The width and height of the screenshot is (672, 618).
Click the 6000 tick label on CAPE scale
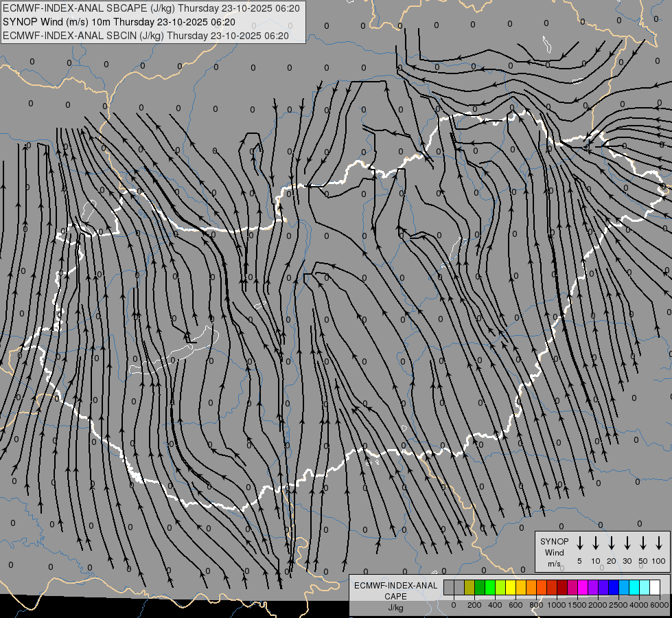pyautogui.click(x=660, y=605)
